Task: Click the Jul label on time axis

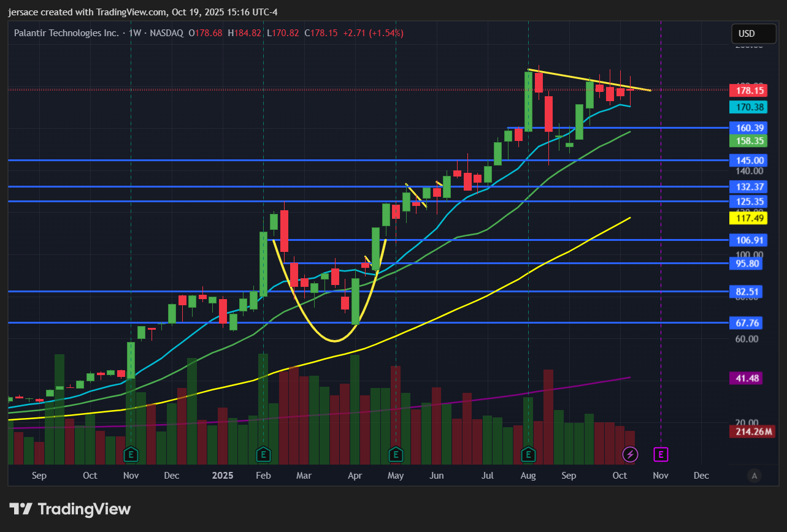Action: click(x=488, y=476)
